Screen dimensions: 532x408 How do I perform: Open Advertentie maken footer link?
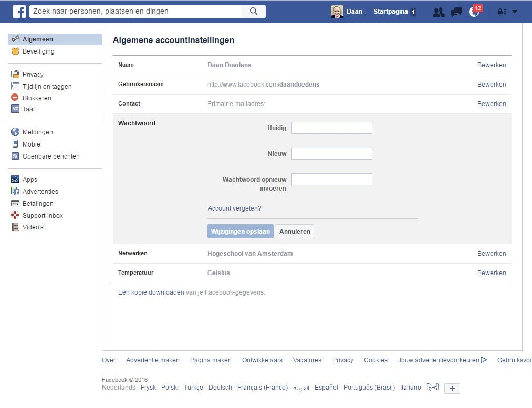pos(153,360)
